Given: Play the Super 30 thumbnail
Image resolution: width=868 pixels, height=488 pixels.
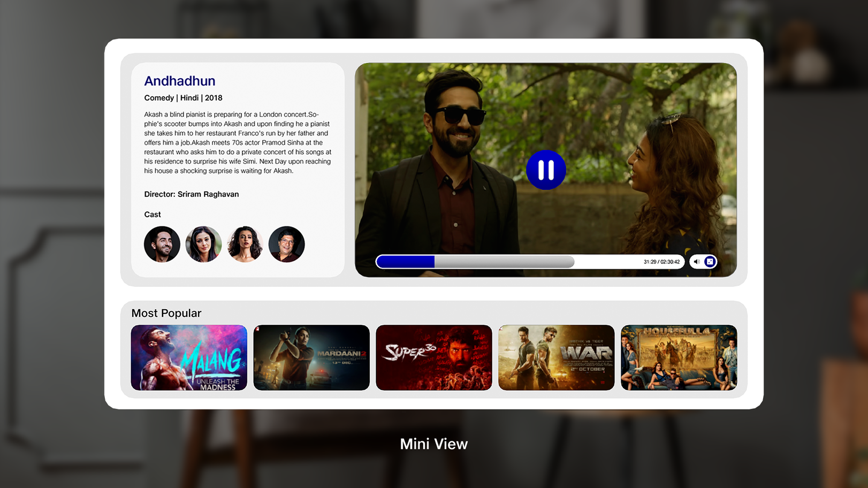Looking at the screenshot, I should [x=433, y=357].
